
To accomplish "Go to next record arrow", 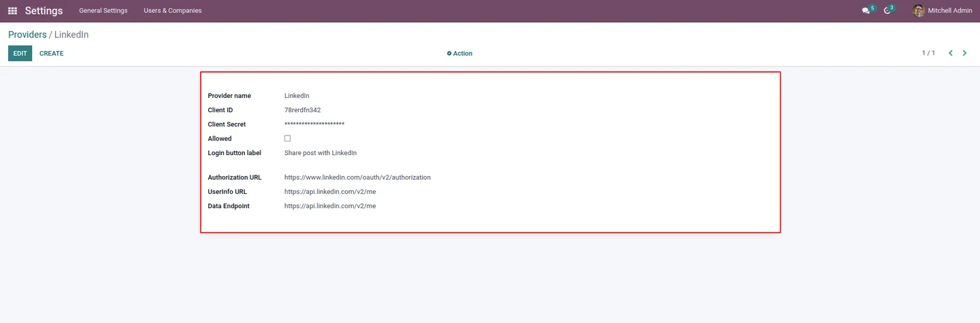I will (964, 53).
